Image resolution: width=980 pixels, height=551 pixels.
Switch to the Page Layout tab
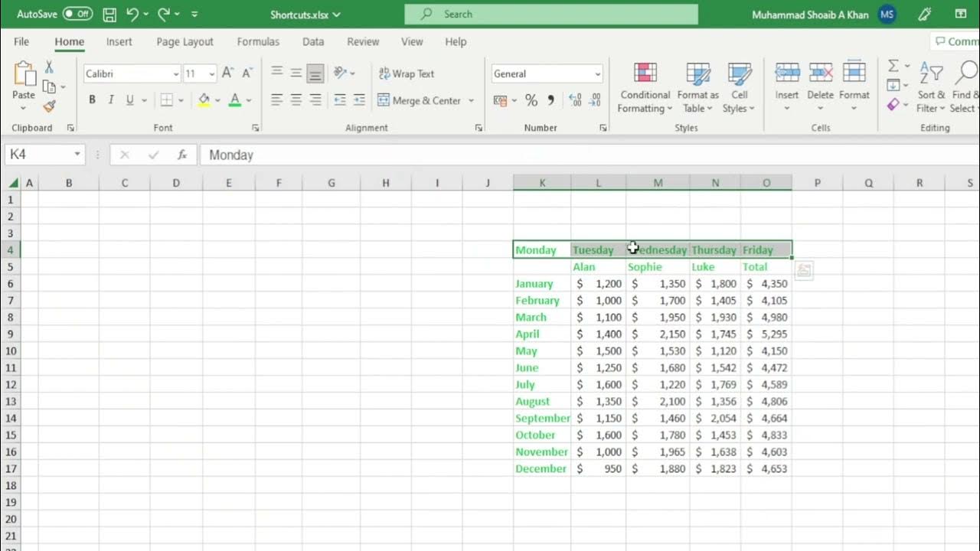tap(185, 41)
